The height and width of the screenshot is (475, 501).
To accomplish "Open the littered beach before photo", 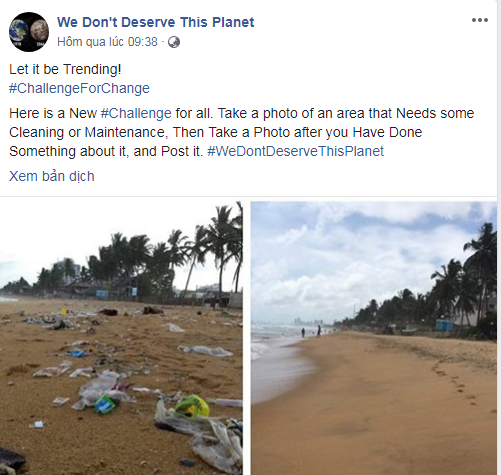I will point(121,338).
